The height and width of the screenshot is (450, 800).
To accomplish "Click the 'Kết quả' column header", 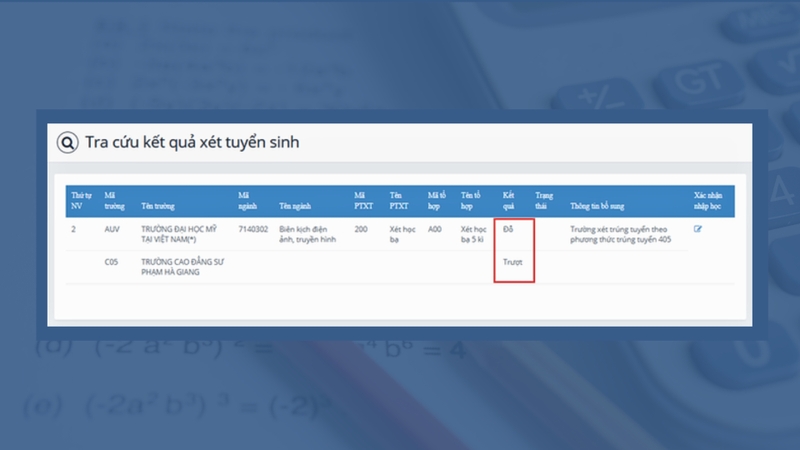I will [x=508, y=201].
